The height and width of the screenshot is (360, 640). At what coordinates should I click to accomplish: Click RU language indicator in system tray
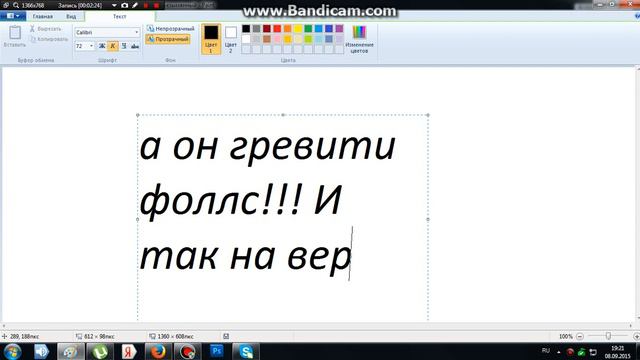[545, 351]
